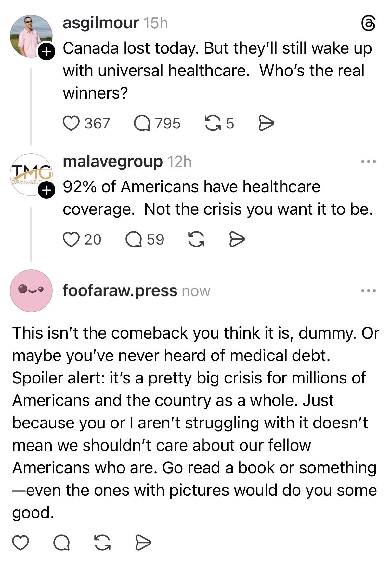The width and height of the screenshot is (392, 565).
Task: Open more options for malavegroup's reply
Action: point(369,161)
